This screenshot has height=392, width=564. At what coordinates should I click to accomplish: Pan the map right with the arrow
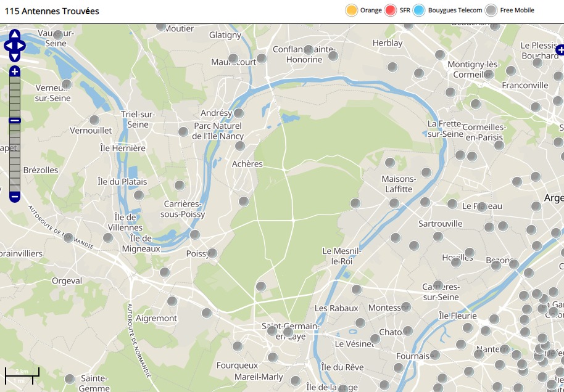22,46
